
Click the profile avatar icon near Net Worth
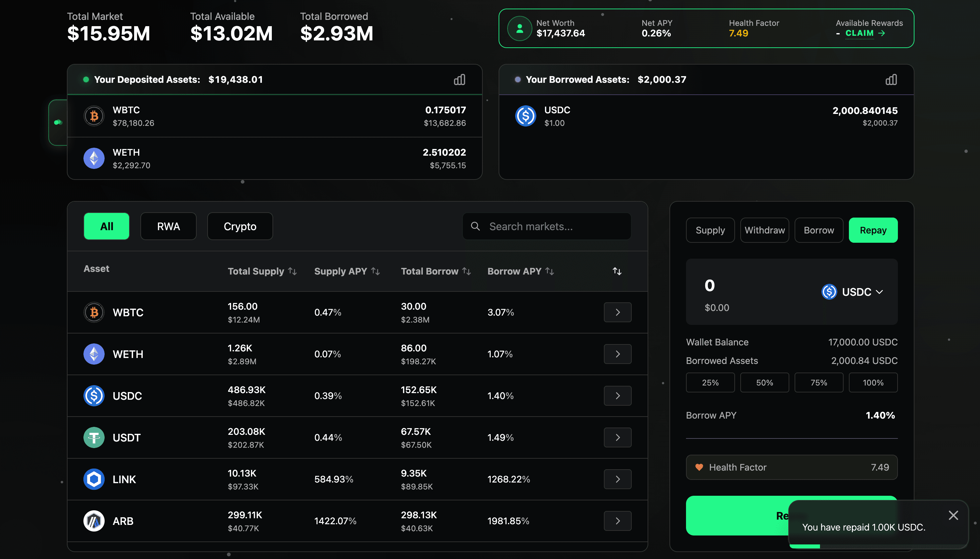click(519, 28)
